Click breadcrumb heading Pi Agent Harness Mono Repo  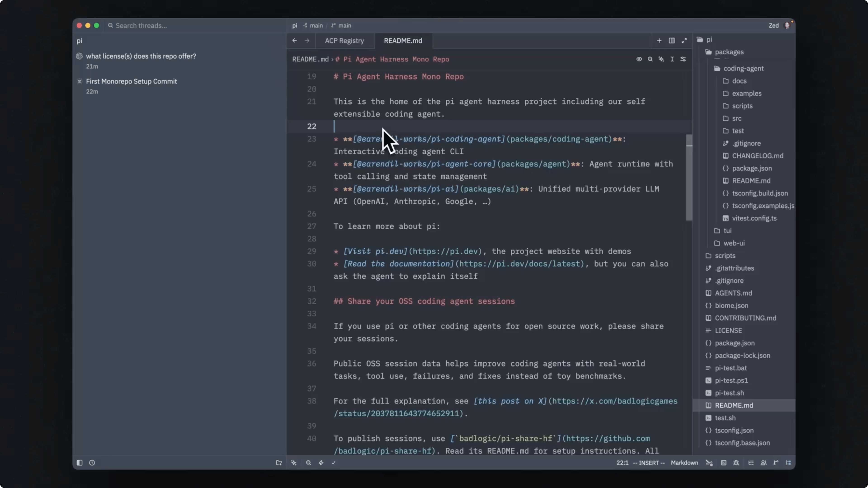[x=392, y=59]
